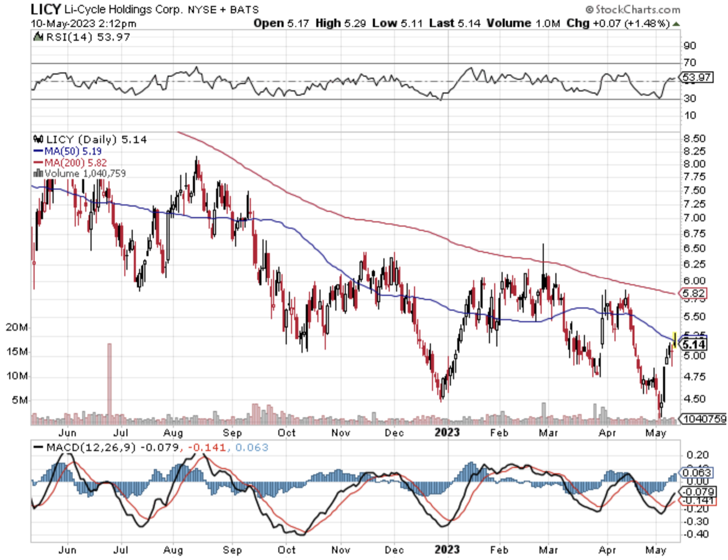Click Sep on the MACD panel date axis
The height and width of the screenshot is (560, 728).
click(232, 550)
